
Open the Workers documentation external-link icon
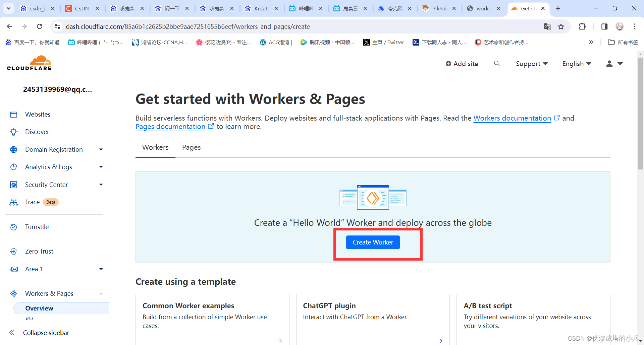pyautogui.click(x=557, y=118)
